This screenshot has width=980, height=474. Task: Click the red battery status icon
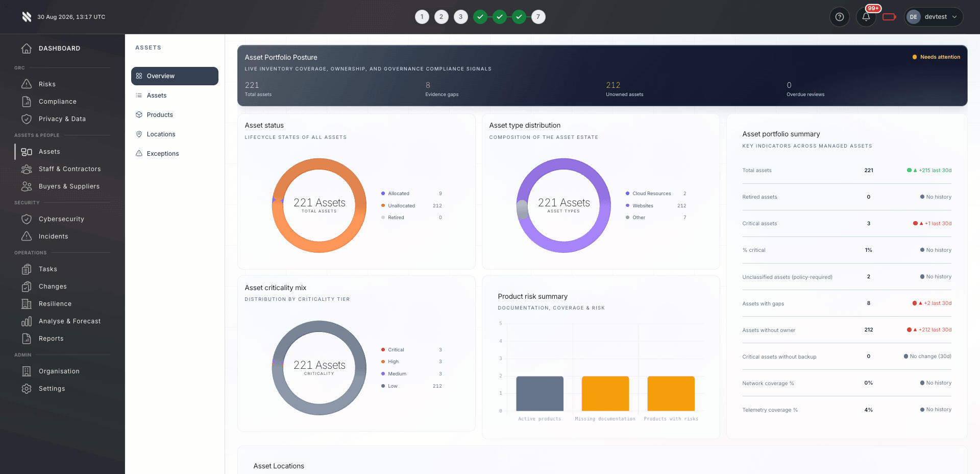click(x=889, y=17)
